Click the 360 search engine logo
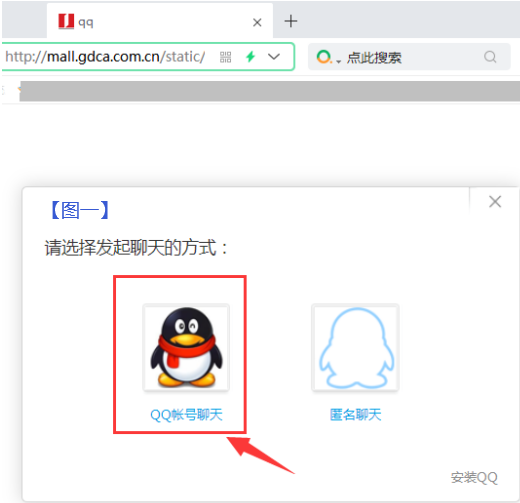The image size is (520, 503). pyautogui.click(x=323, y=57)
